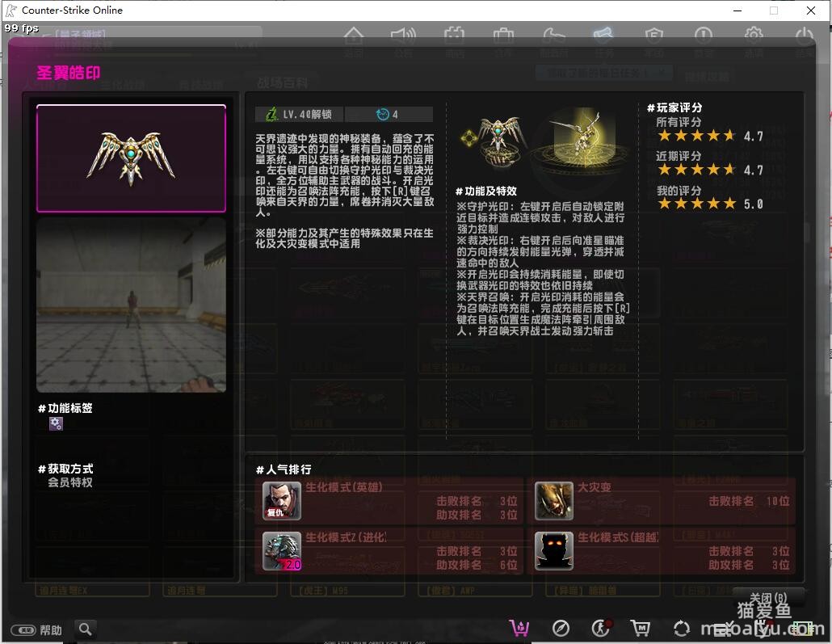
Task: Click the home icon in top toolbar
Action: (353, 36)
